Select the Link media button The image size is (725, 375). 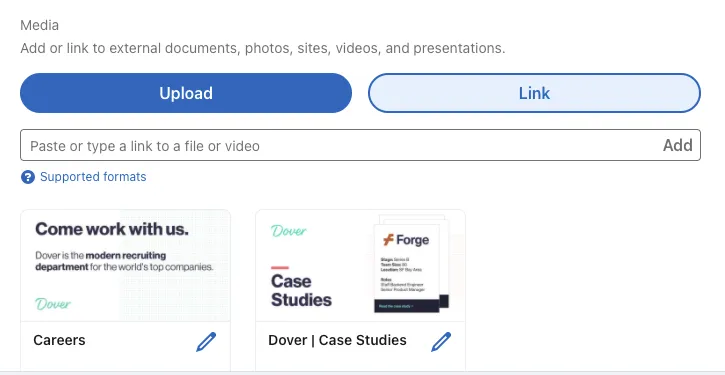(534, 93)
